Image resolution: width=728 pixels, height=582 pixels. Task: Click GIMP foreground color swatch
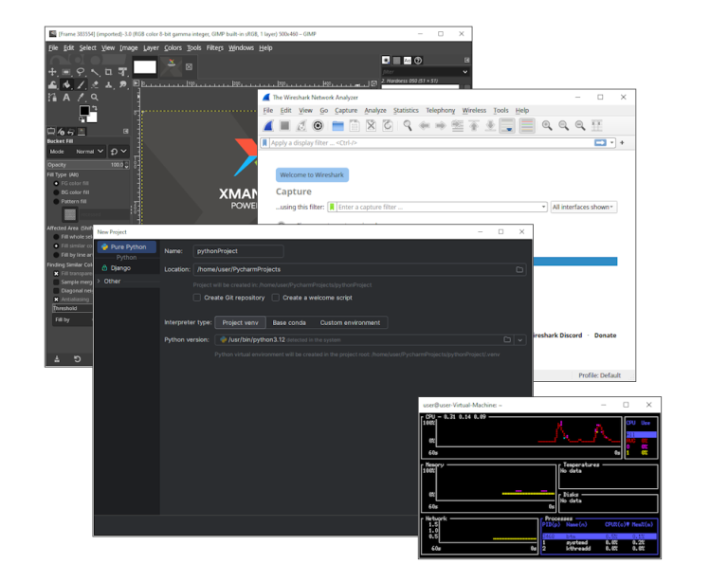(83, 111)
